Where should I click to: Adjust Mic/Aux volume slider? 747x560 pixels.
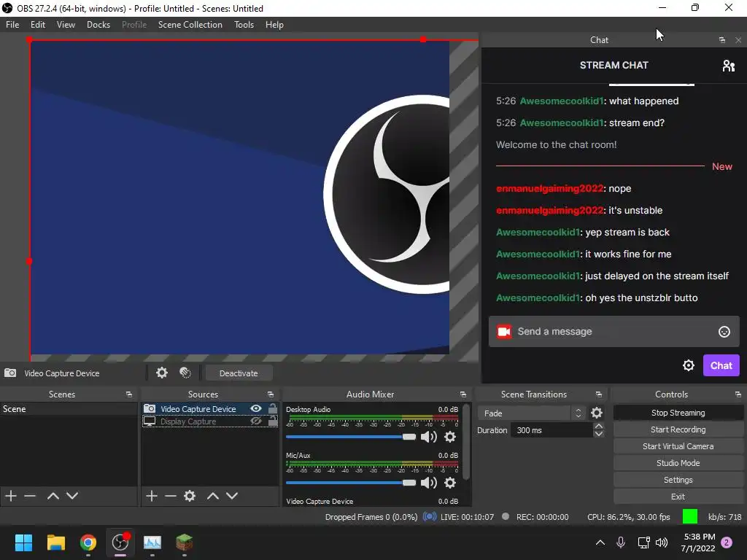351,483
